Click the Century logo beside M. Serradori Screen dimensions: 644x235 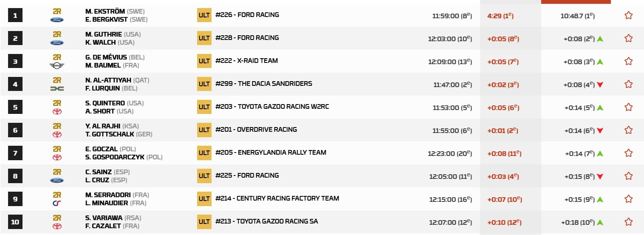click(x=57, y=203)
